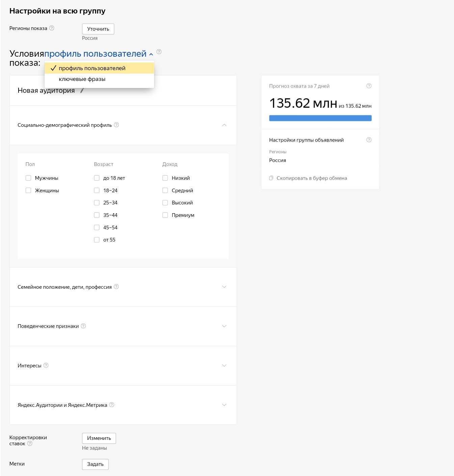Check the от 55 age checkbox
454x476 pixels.
point(97,240)
